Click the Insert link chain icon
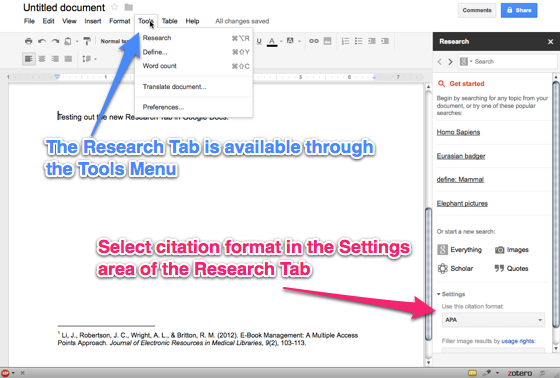 [x=314, y=41]
